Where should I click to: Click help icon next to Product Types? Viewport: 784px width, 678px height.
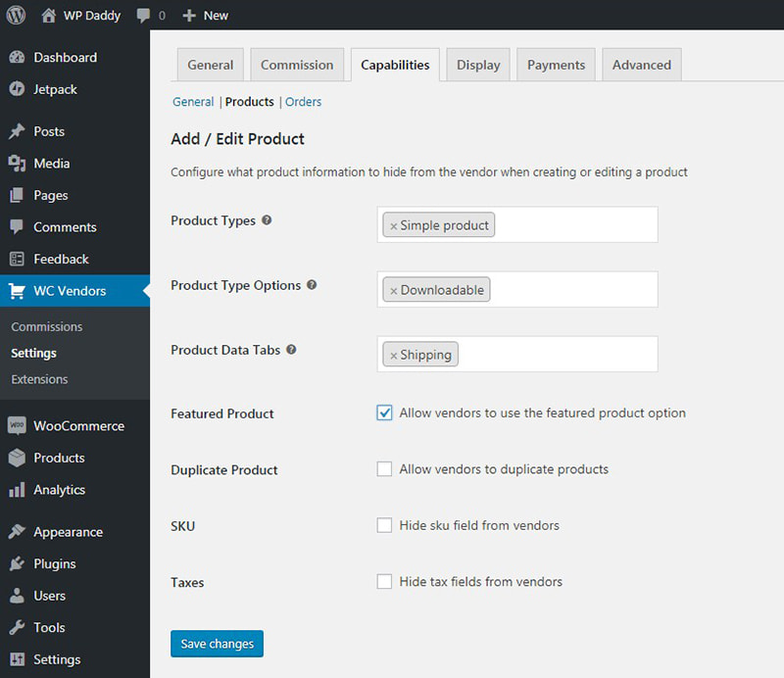click(x=267, y=220)
